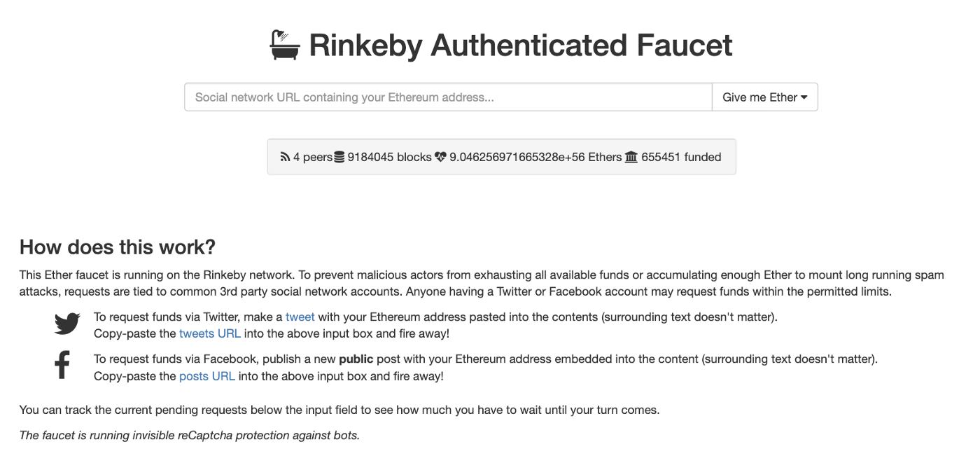Viewport: 980px width, 463px height.
Task: Click the 9184045 blocks status text
Action: click(389, 157)
